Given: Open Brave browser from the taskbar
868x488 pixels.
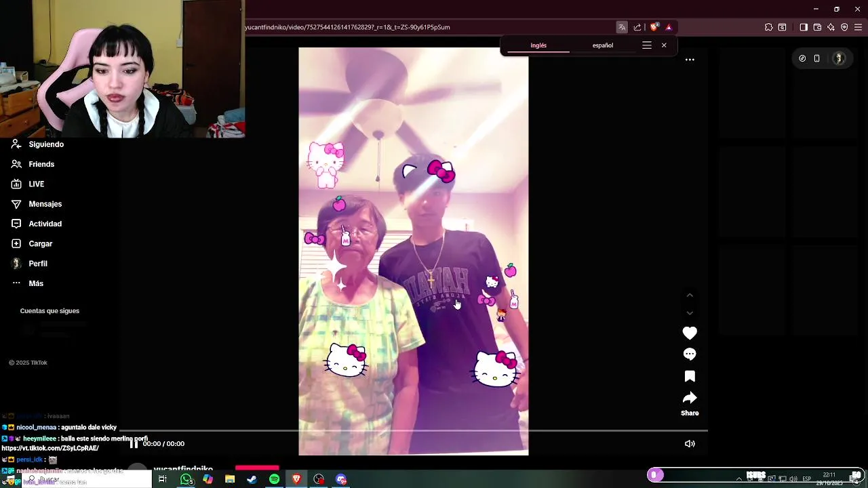Looking at the screenshot, I should (x=296, y=479).
